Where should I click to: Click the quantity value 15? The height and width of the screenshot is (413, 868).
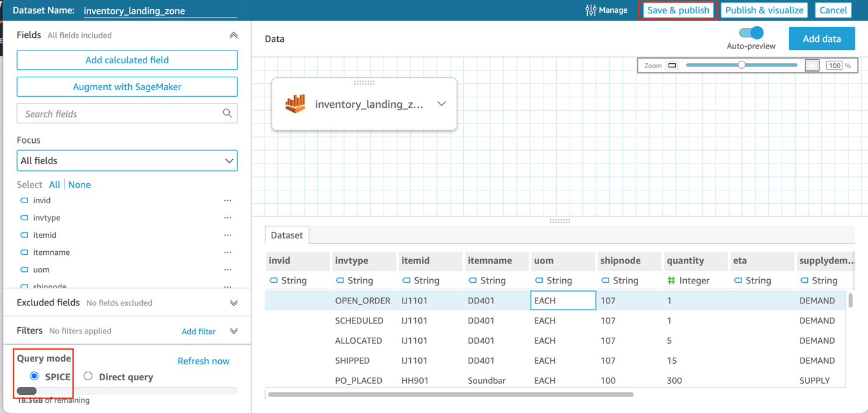(x=672, y=361)
